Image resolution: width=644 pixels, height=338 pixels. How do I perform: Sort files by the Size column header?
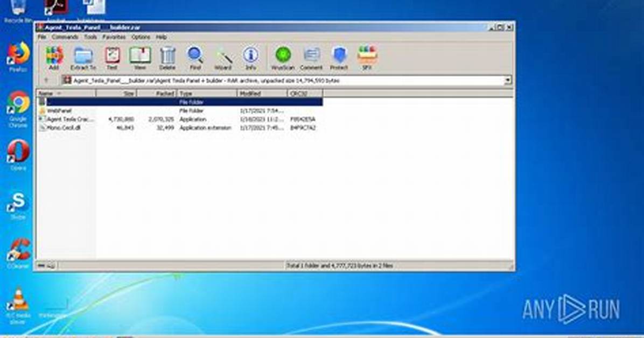(x=116, y=93)
